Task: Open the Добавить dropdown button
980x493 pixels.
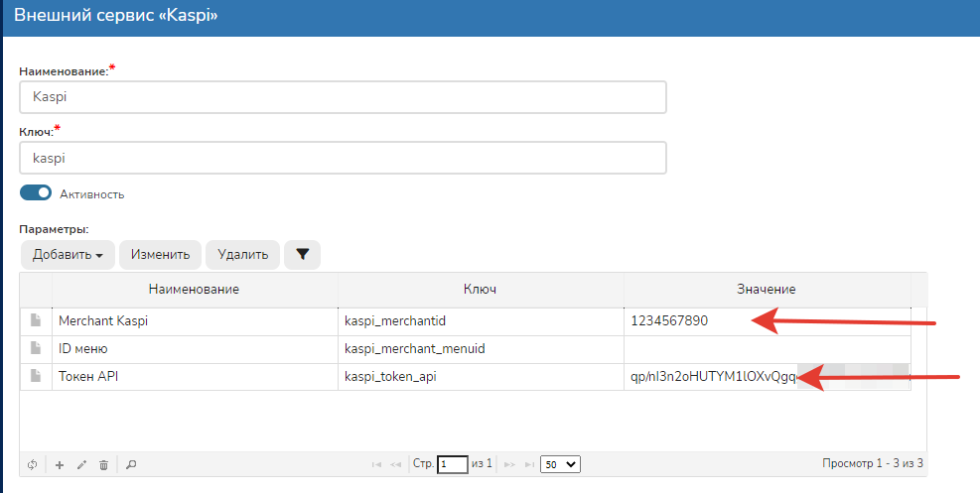Action: coord(68,255)
